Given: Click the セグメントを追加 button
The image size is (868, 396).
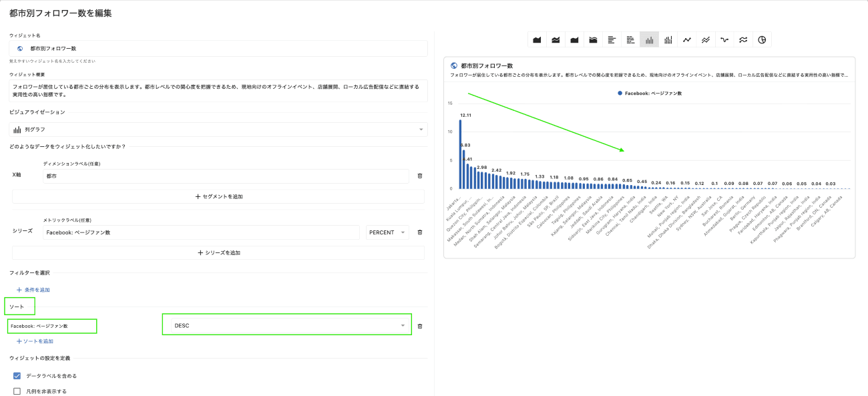Looking at the screenshot, I should coord(218,196).
